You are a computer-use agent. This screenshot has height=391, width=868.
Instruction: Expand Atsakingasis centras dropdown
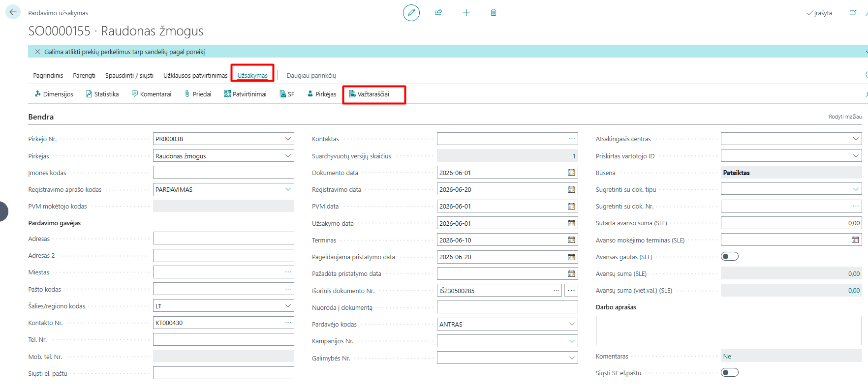pyautogui.click(x=856, y=139)
